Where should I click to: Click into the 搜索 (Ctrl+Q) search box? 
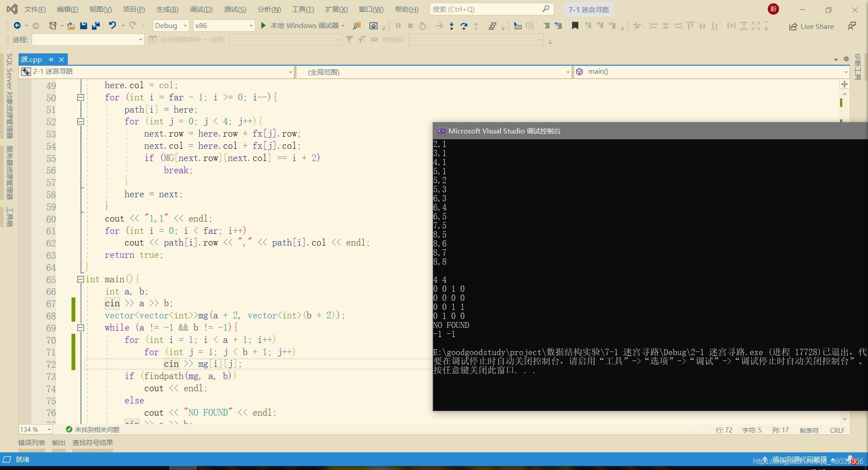click(491, 9)
